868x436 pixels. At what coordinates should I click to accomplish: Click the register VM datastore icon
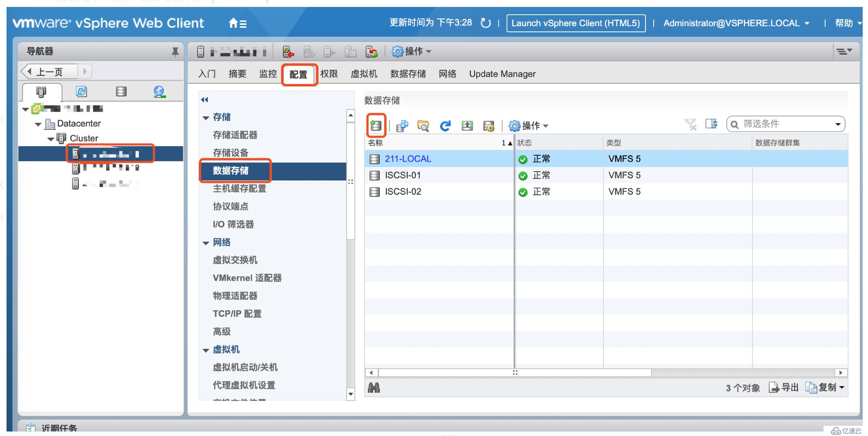402,125
